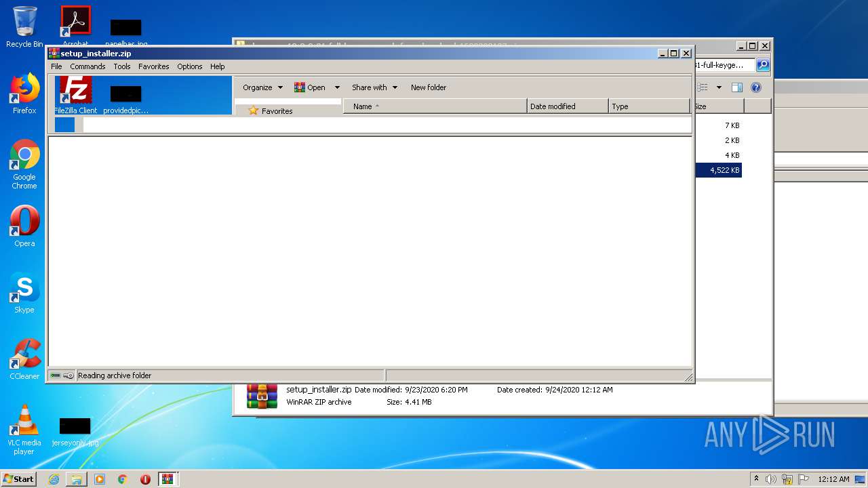Change the view in the Explorer window
Viewport: 868px width, 488px height.
[703, 87]
